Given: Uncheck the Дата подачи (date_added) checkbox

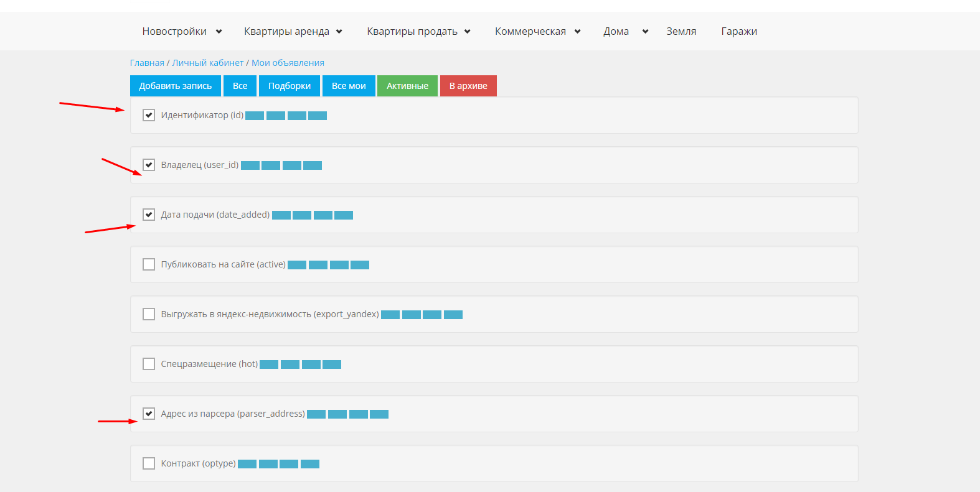Looking at the screenshot, I should pos(149,215).
